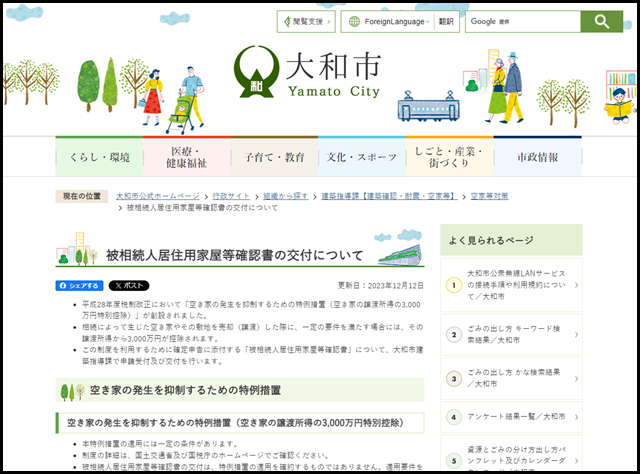Screen dimensions: 640x474
Task: Click the number 1 rank badge
Action: [454, 285]
